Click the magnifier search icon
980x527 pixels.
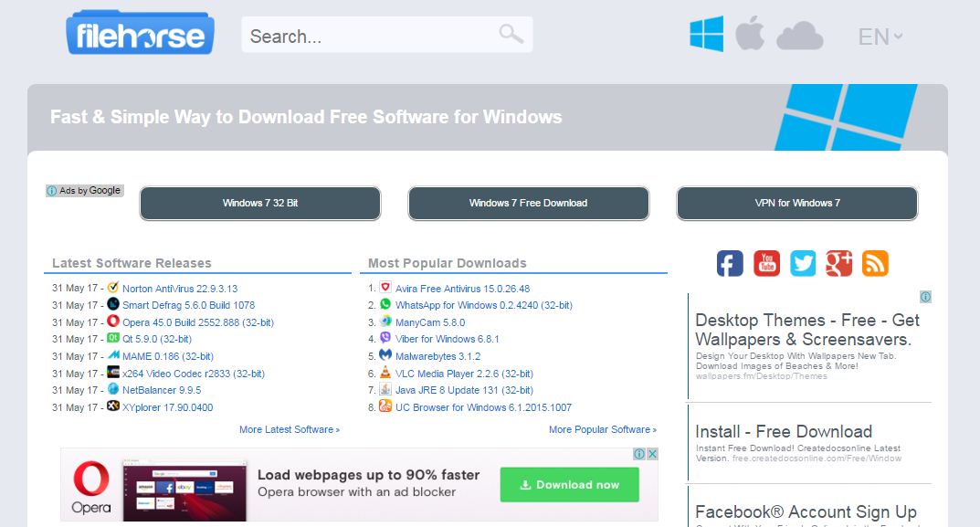pos(511,33)
